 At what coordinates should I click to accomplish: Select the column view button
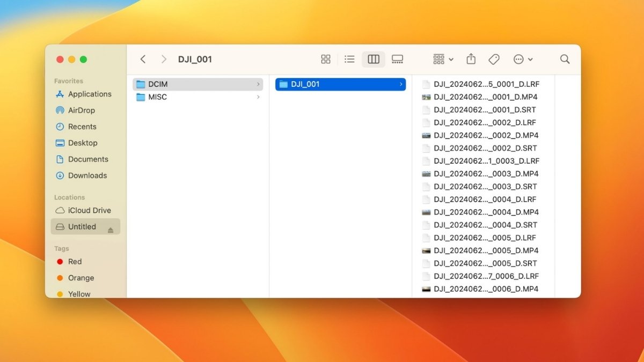point(374,60)
